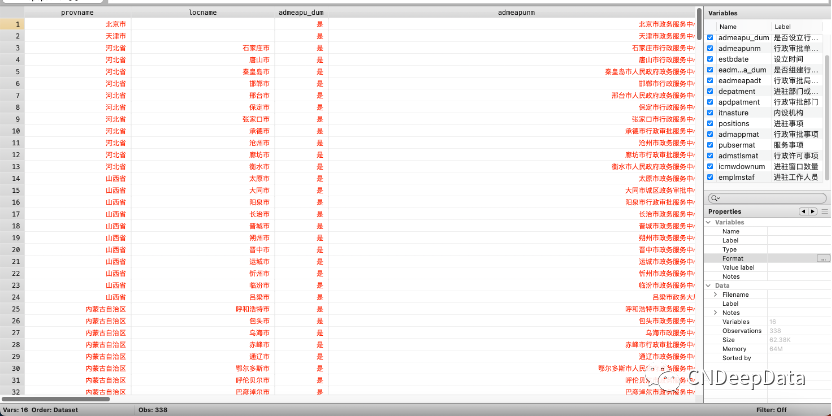The image size is (832, 416).
Task: Toggle the itnasture variable checkbox
Action: pos(710,112)
